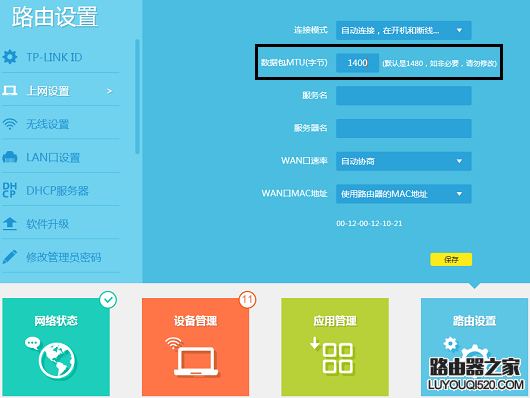Click the 数据包MTU(字节) label

coord(294,63)
